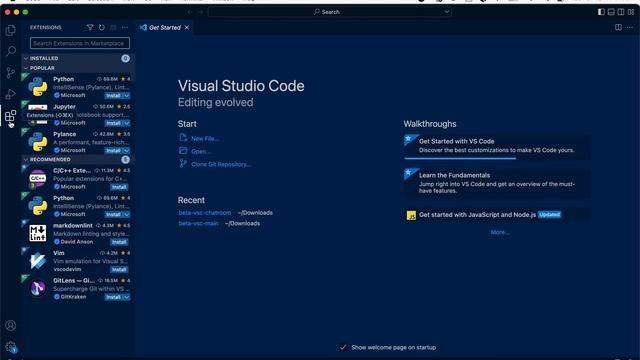This screenshot has width=640, height=360.
Task: Open editor more actions ellipsis
Action: pos(630,27)
